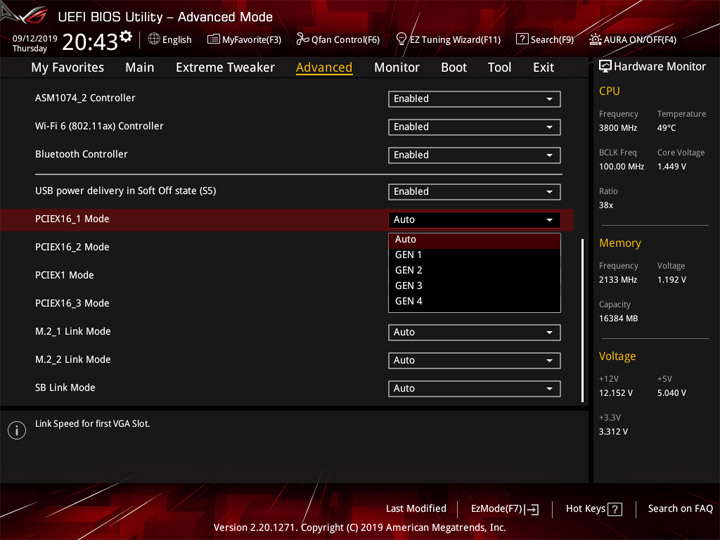Open Extreme Tweaker tab
Screen dimensions: 720x540
pyautogui.click(x=225, y=68)
